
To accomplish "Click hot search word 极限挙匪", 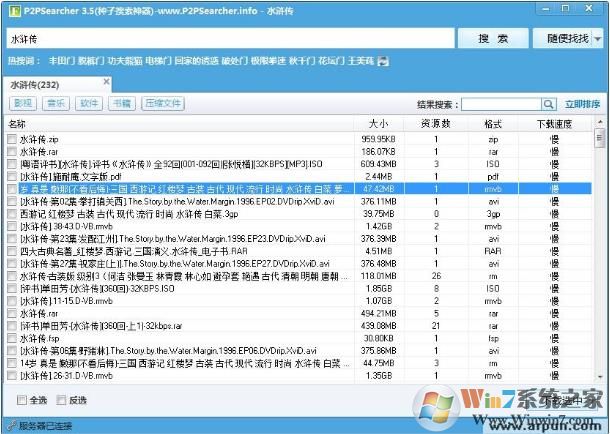I will tap(268, 61).
